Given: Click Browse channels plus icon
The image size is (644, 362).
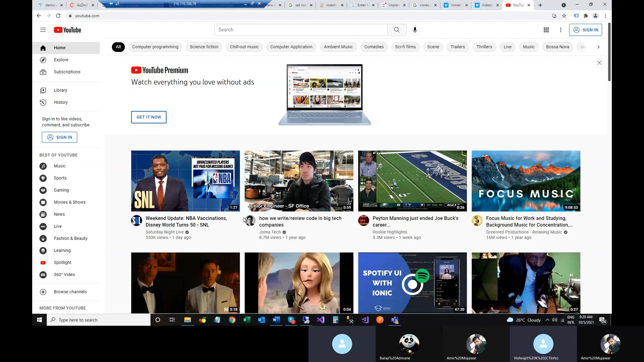Looking at the screenshot, I should point(43,292).
